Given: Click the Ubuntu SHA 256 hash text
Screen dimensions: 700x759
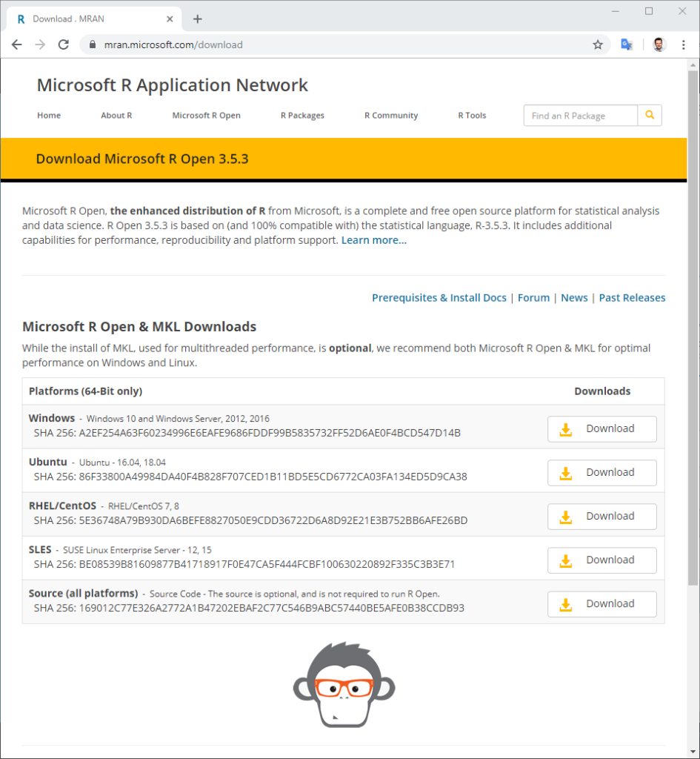Looking at the screenshot, I should point(250,477).
